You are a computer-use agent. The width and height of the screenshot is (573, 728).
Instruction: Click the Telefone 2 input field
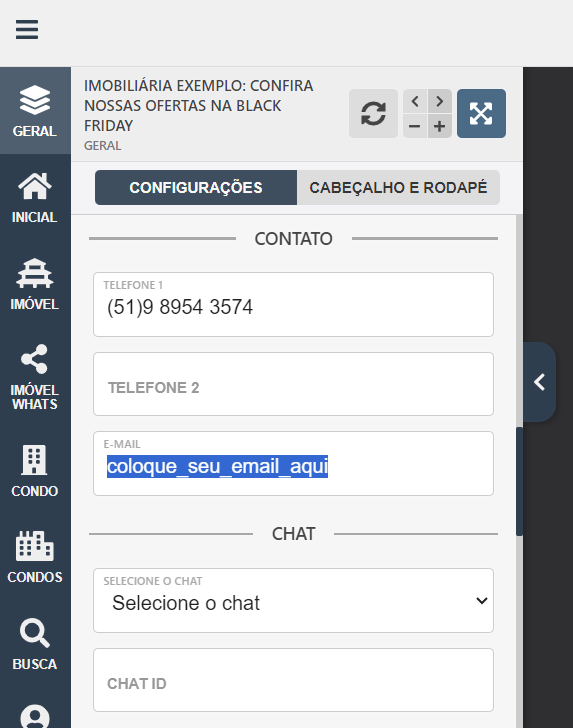click(293, 384)
